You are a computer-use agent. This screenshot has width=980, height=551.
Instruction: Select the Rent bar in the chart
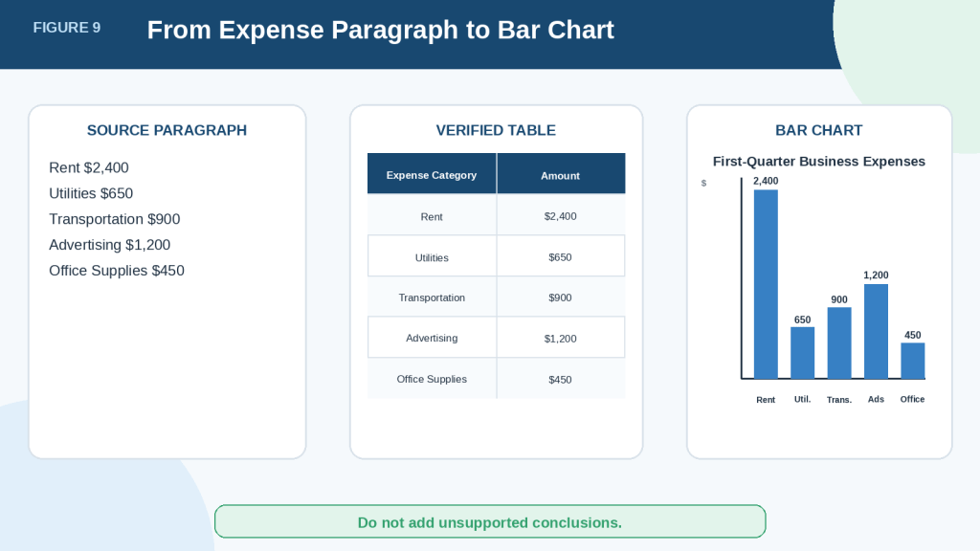pos(766,284)
